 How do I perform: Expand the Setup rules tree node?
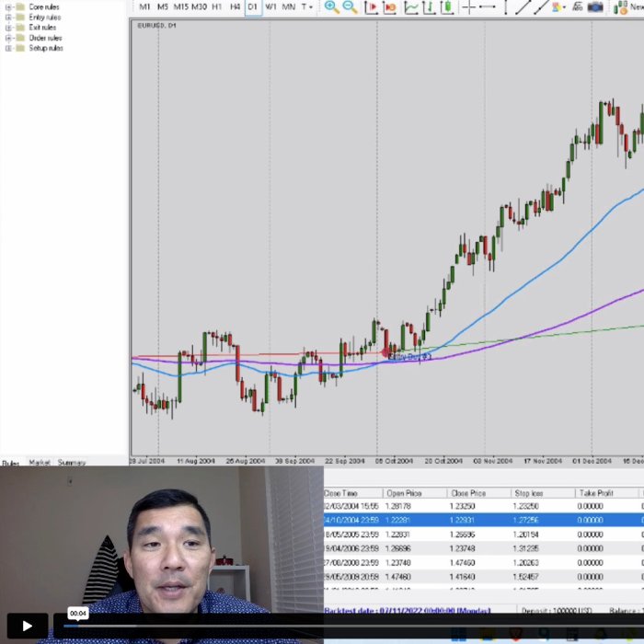coord(8,48)
